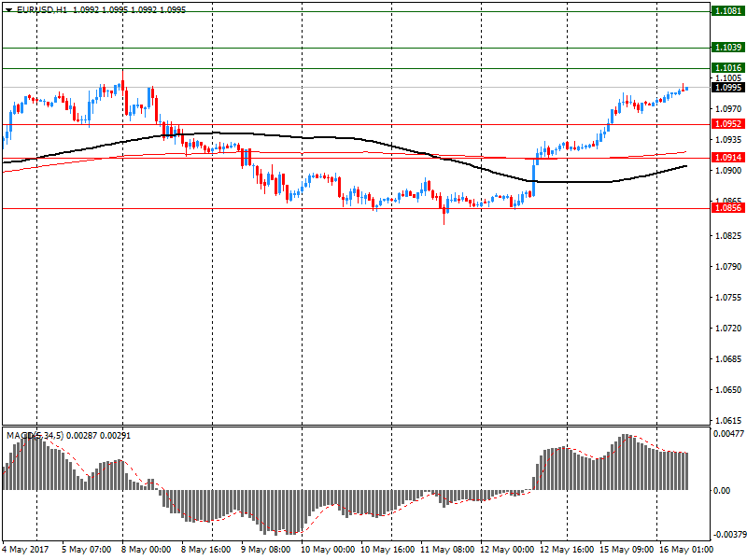Click the 16 May 01:00 time label
Image resolution: width=747 pixels, height=560 pixels.
click(686, 549)
